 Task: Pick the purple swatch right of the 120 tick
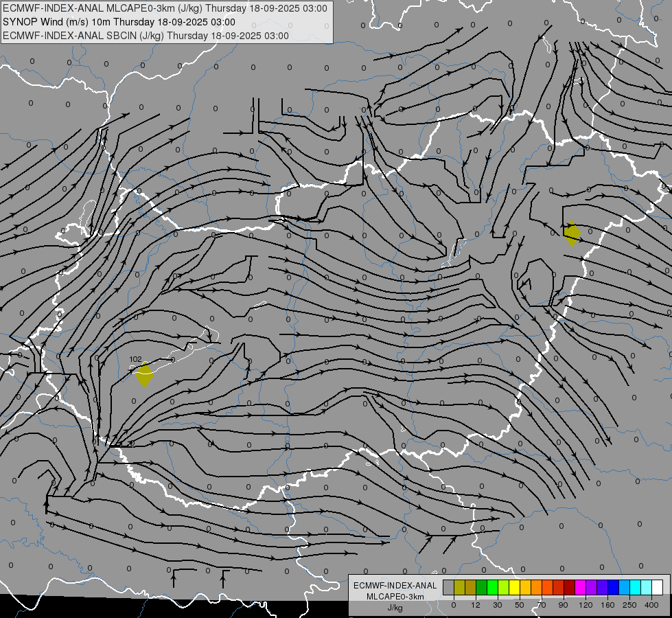point(592,587)
